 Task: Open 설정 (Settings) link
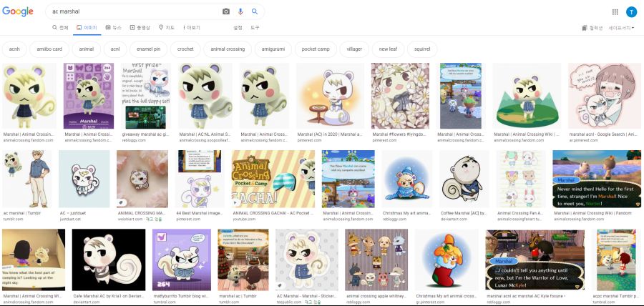point(238,27)
